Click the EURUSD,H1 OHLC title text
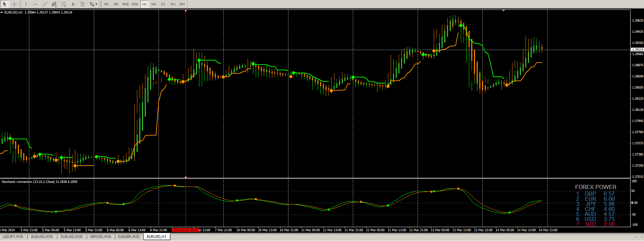Image resolution: width=644 pixels, height=241 pixels. (x=38, y=13)
